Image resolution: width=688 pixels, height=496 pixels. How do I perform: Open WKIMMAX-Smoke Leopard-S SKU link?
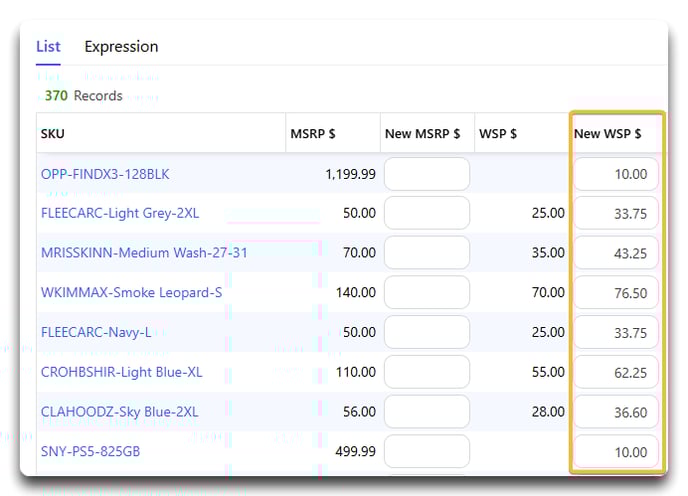click(131, 292)
